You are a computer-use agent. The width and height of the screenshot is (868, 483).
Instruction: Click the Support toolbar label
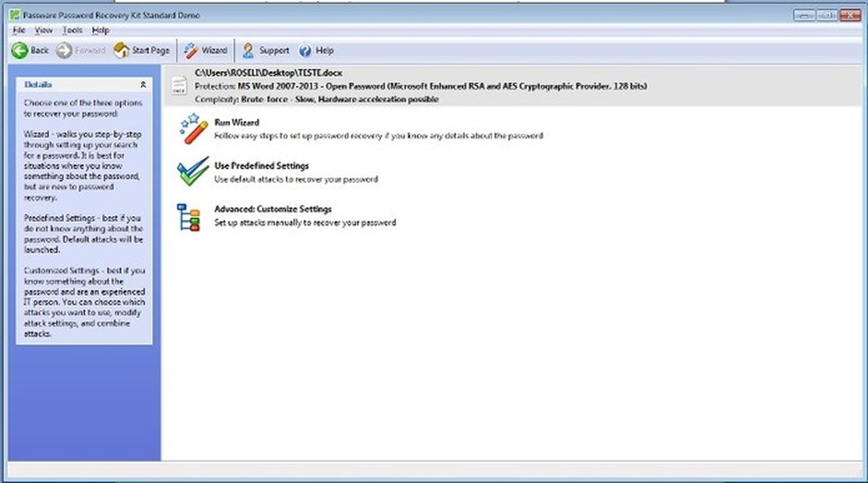(274, 50)
